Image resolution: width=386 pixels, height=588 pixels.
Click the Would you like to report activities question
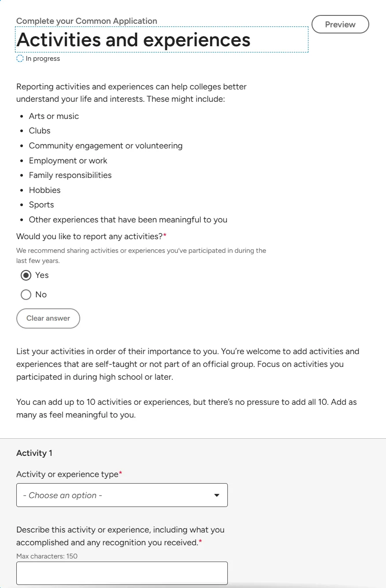91,237
